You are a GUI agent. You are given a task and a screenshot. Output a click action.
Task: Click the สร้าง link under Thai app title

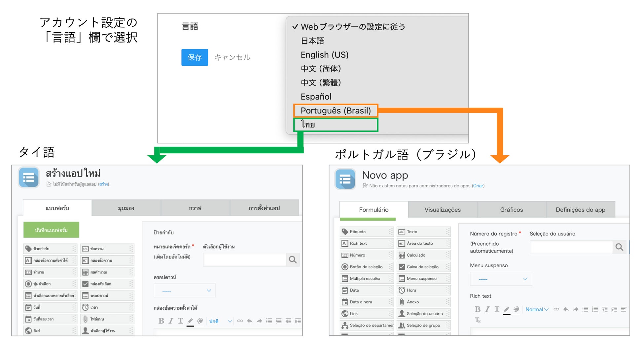click(104, 184)
